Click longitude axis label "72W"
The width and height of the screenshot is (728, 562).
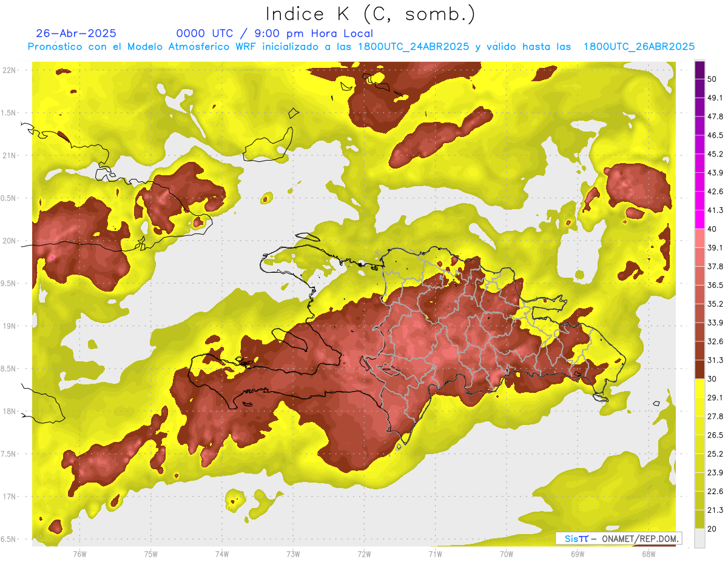coord(364,554)
